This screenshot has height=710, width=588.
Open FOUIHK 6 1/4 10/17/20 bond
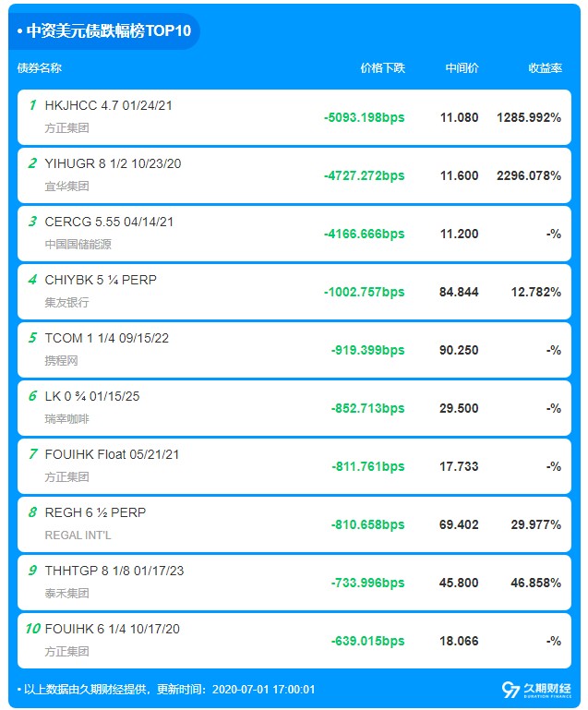pyautogui.click(x=112, y=629)
